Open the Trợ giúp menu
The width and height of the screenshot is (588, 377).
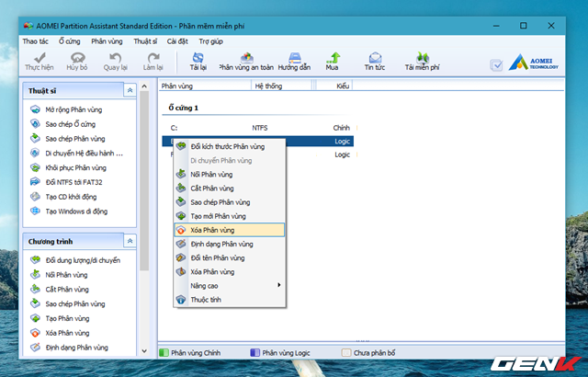point(210,41)
